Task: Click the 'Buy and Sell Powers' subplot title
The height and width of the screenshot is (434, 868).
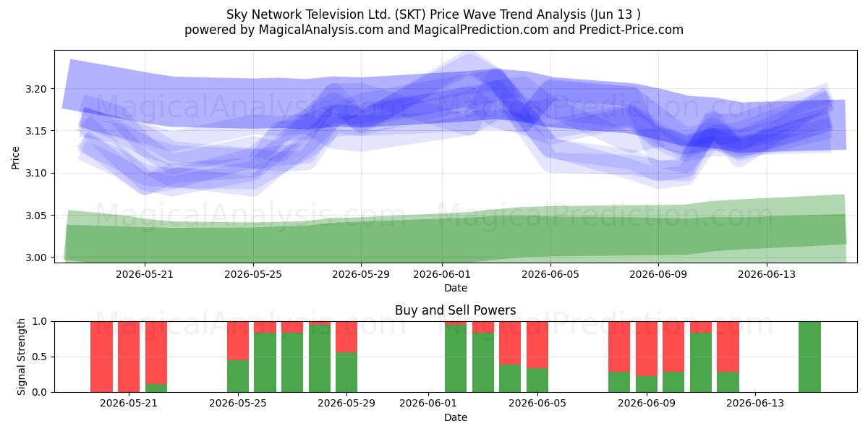Action: pyautogui.click(x=456, y=310)
